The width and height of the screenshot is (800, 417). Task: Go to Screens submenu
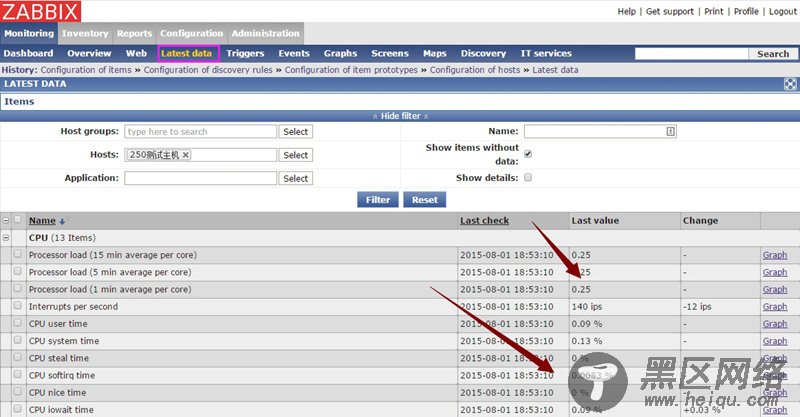[x=390, y=53]
